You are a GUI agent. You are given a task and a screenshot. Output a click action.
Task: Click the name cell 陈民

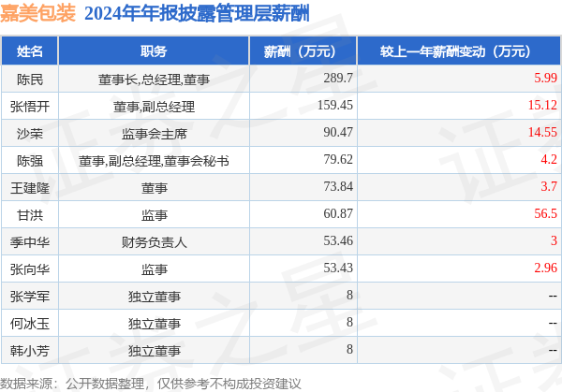[30, 80]
